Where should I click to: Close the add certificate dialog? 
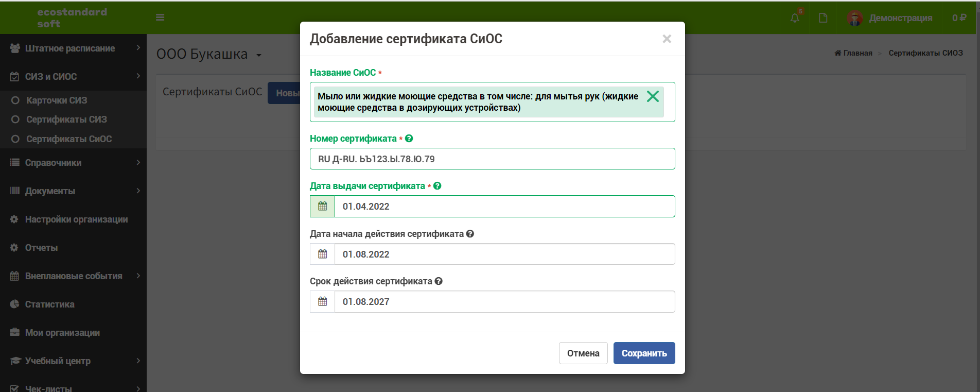(667, 39)
